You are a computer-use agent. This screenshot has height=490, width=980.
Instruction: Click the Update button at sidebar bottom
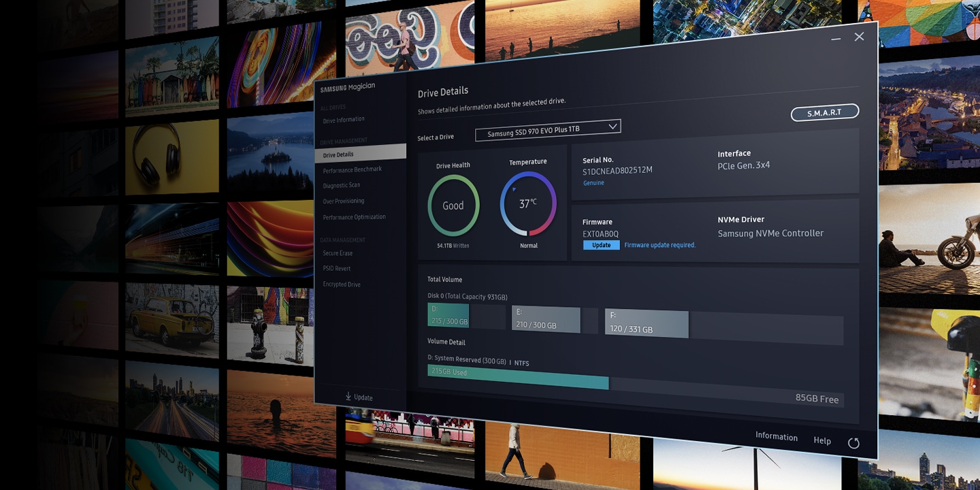pyautogui.click(x=359, y=397)
